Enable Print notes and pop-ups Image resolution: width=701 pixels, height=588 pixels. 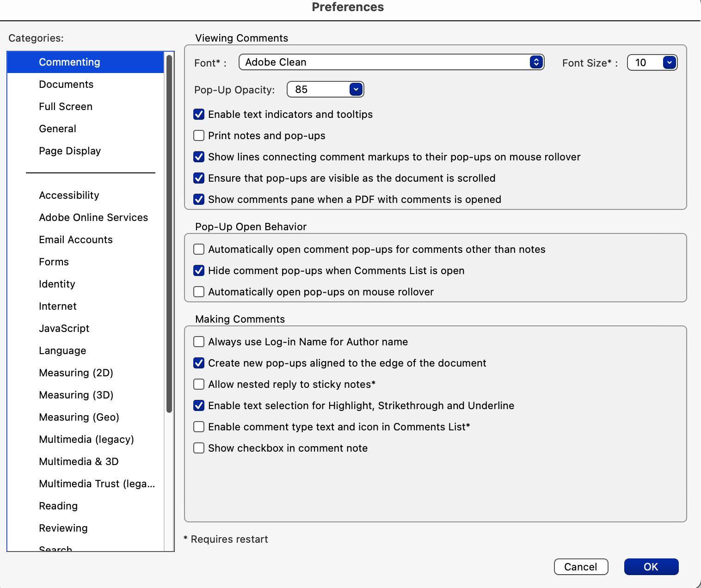[199, 135]
